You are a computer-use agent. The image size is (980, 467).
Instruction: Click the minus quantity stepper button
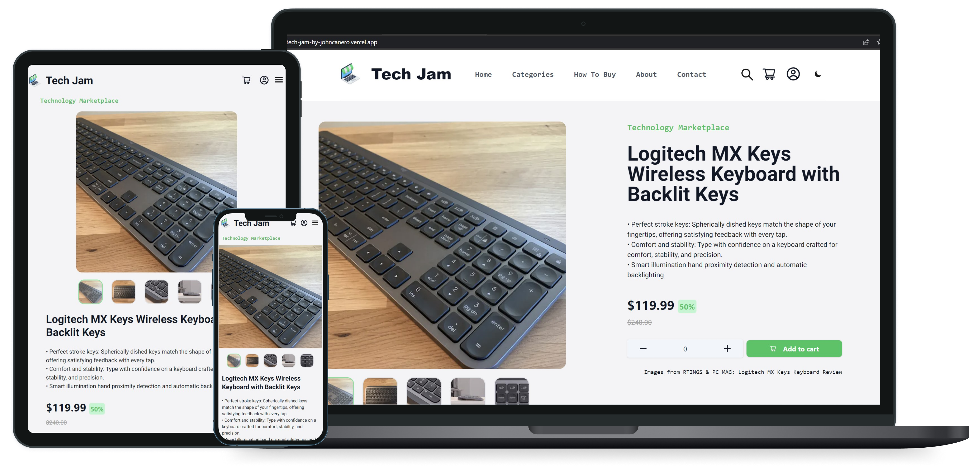click(x=643, y=348)
